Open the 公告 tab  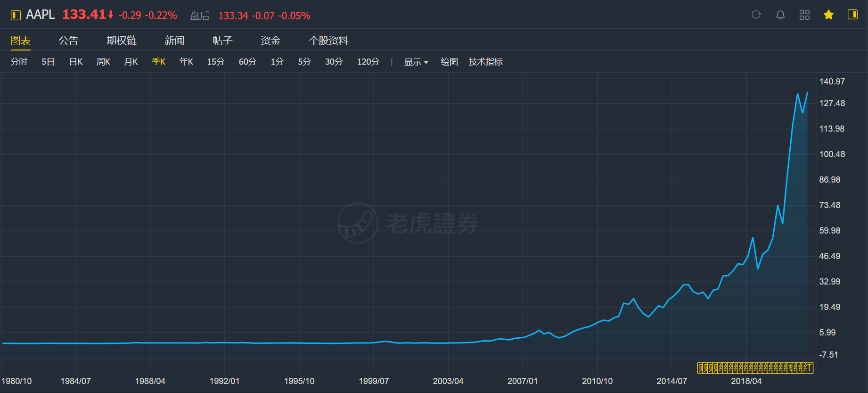coord(68,41)
